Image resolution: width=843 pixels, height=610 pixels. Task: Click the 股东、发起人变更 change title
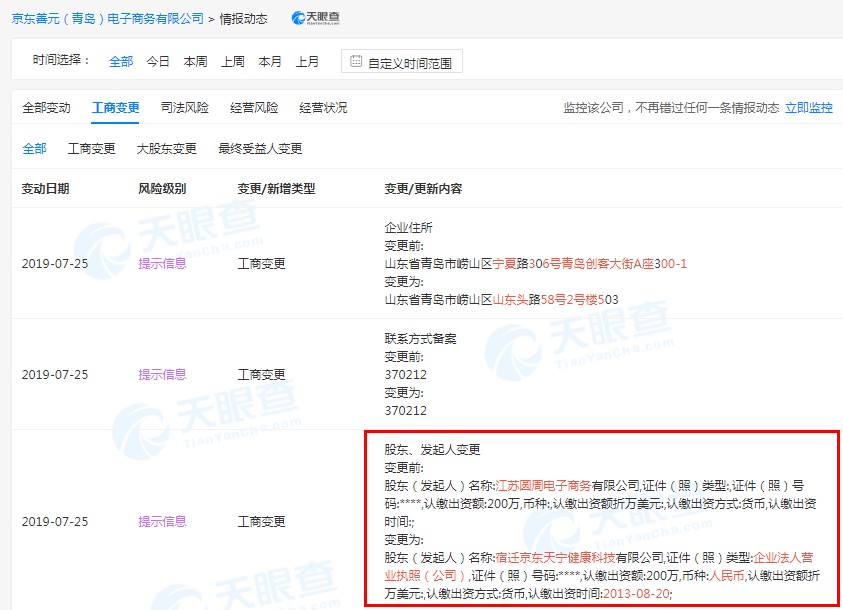(432, 449)
